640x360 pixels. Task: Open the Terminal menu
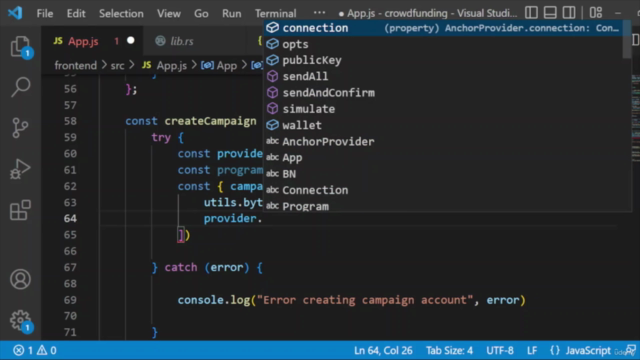pos(276,13)
